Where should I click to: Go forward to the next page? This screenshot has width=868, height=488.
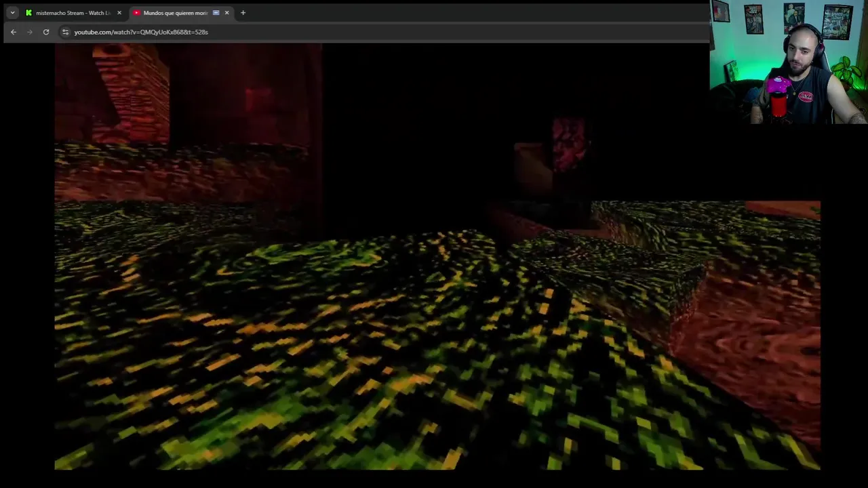click(30, 32)
